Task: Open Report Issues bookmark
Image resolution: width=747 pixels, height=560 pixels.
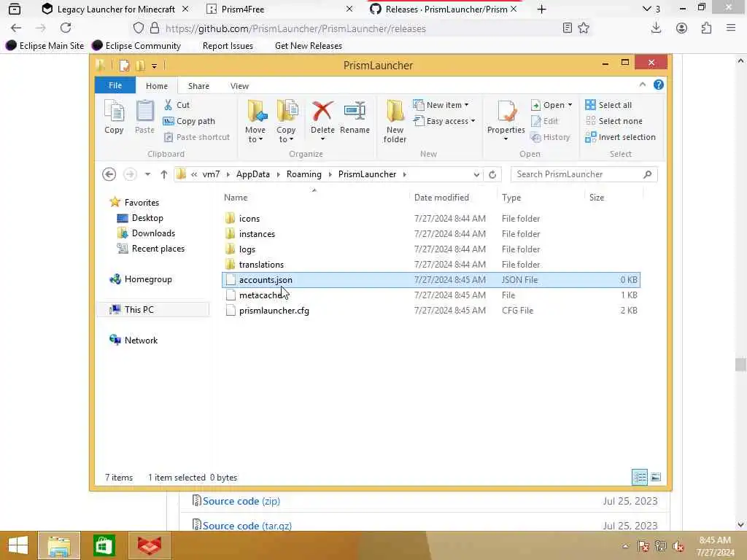Action: tap(228, 46)
